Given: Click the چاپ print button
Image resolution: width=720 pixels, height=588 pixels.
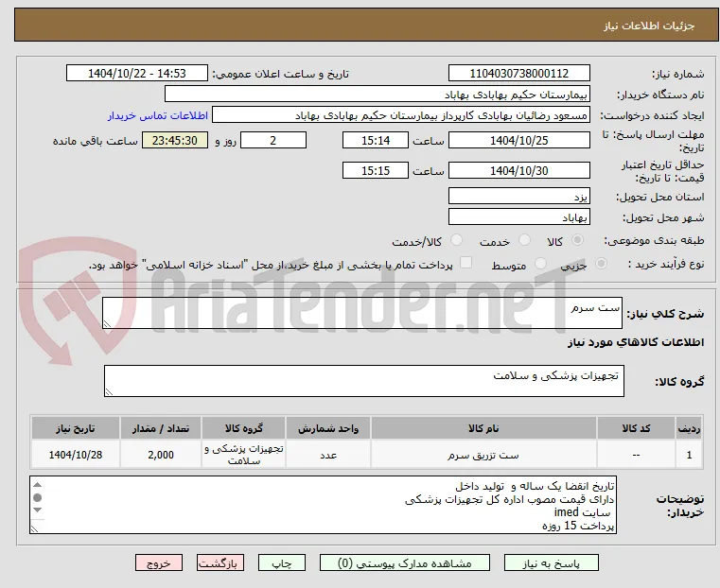Looking at the screenshot, I should (282, 562).
